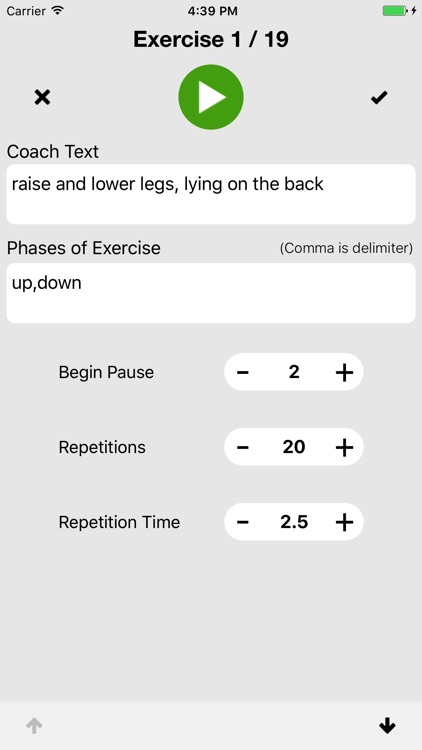Tap the battery icon in status bar

tap(395, 11)
